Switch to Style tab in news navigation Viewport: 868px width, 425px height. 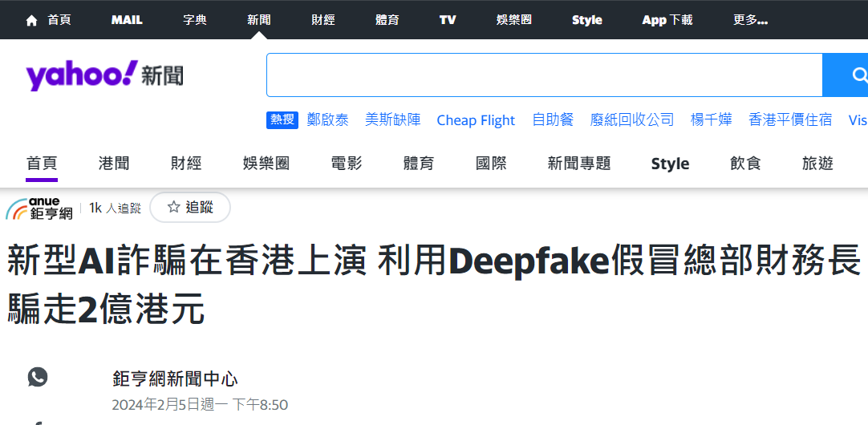click(671, 164)
